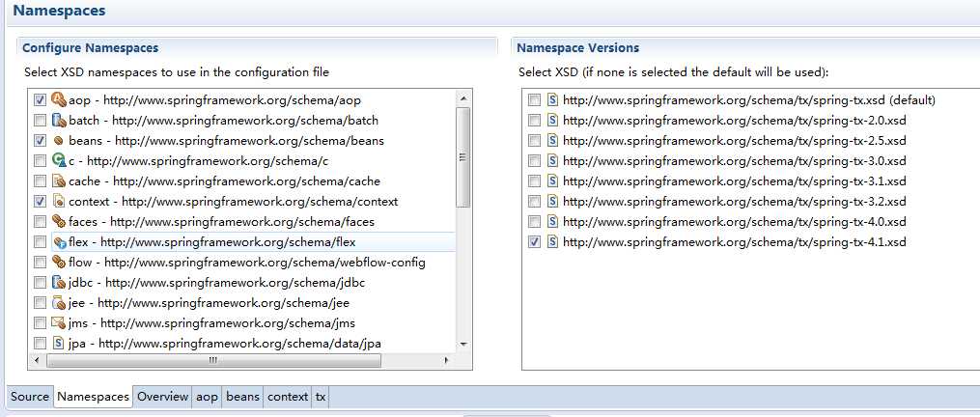The width and height of the screenshot is (980, 417).
Task: Select the Namespaces tab
Action: point(93,397)
